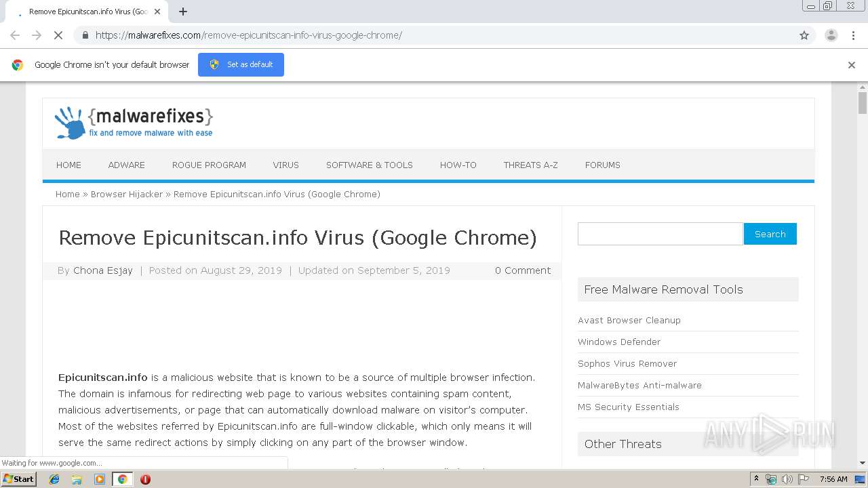Image resolution: width=868 pixels, height=488 pixels.
Task: Open Avast Browser Cleanup link
Action: [x=629, y=320]
